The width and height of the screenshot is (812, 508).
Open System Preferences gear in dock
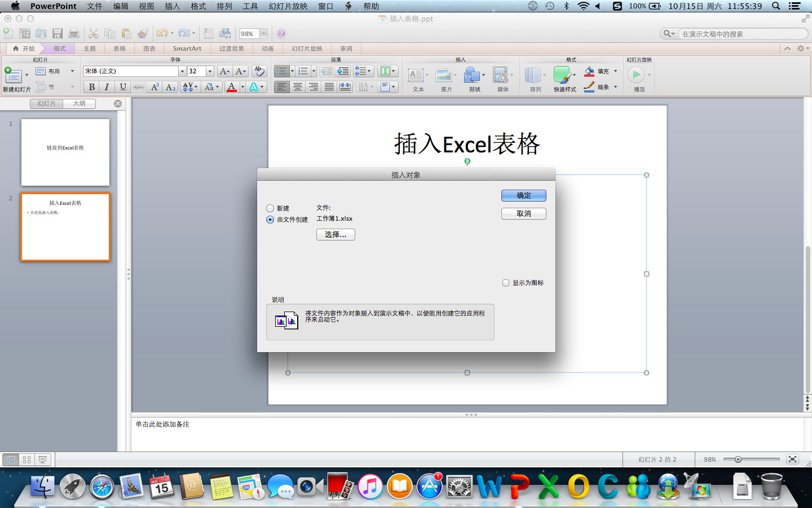(459, 486)
